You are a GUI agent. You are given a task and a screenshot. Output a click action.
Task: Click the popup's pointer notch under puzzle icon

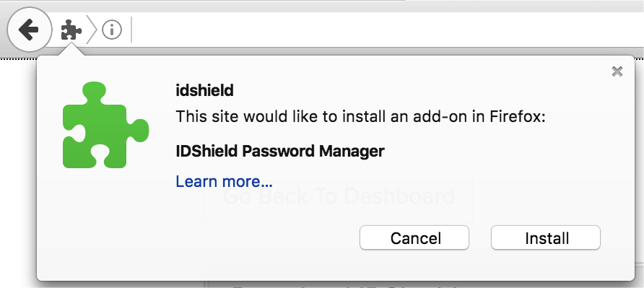[71, 49]
